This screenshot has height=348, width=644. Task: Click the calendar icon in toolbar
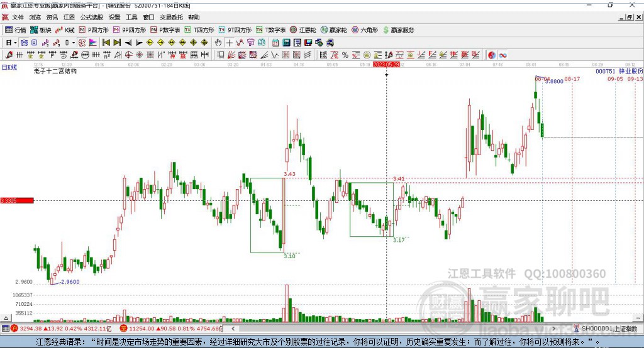click(x=275, y=43)
